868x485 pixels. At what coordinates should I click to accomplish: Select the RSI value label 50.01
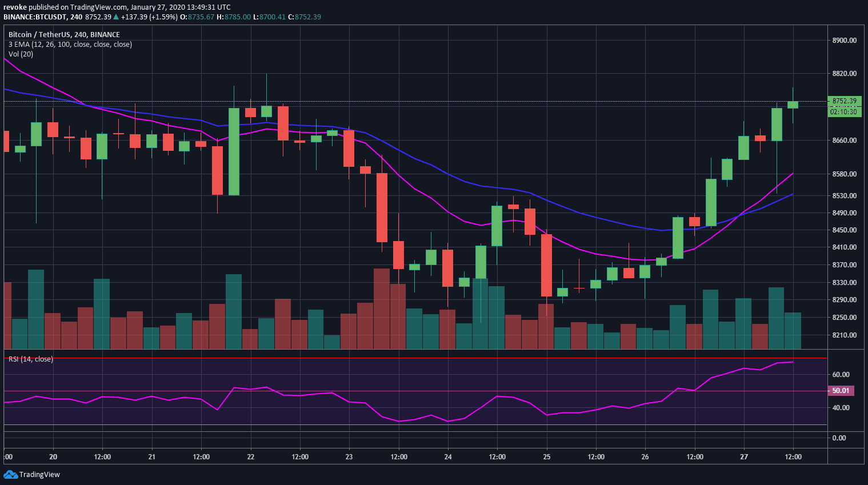(x=840, y=391)
